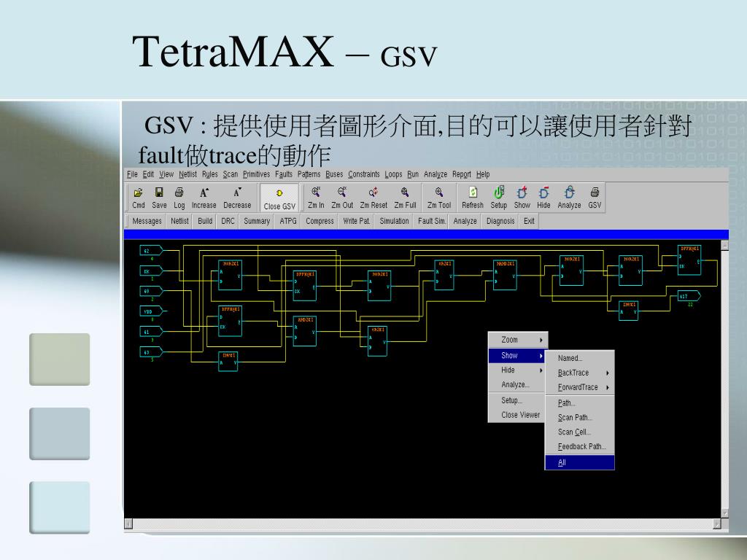Click the Messages button
Image resolution: width=747 pixels, height=560 pixels.
147,221
